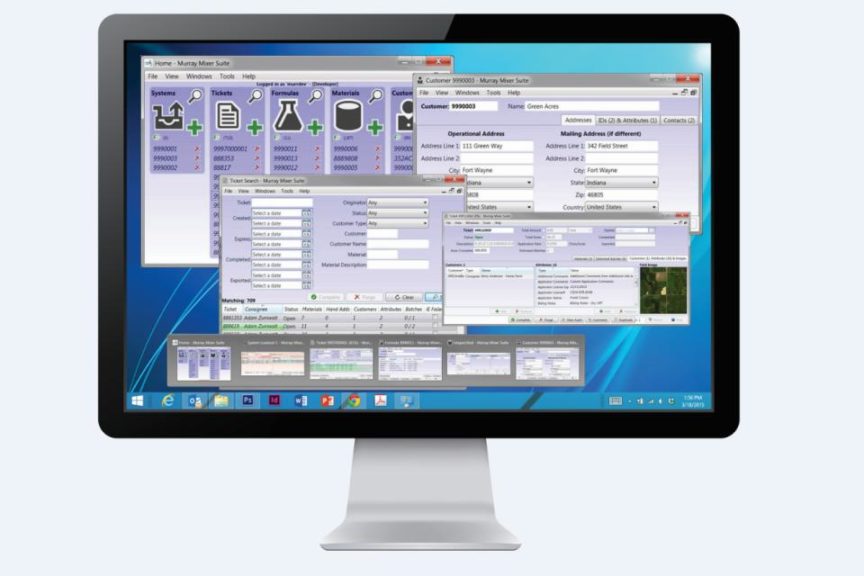Open Photoshop from taskbar
The height and width of the screenshot is (576, 864).
coord(247,400)
